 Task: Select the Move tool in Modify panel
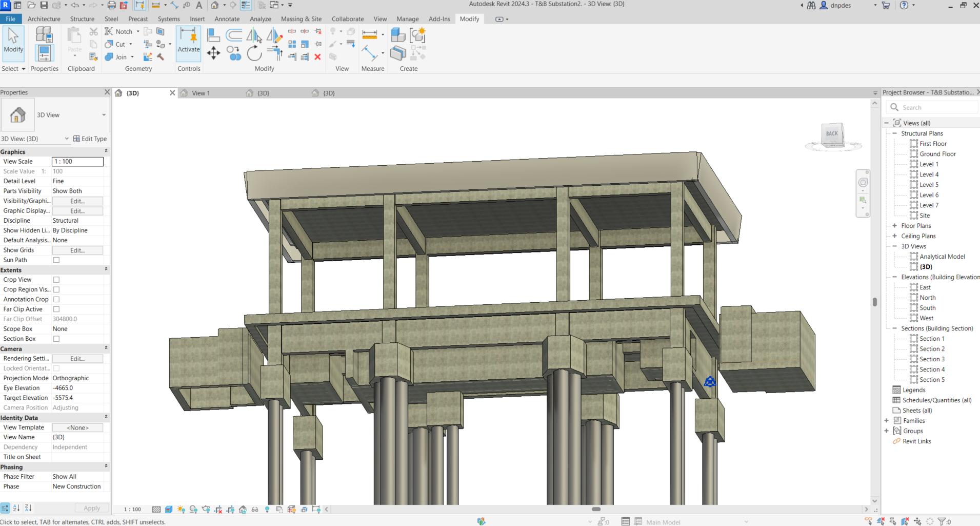[x=213, y=53]
